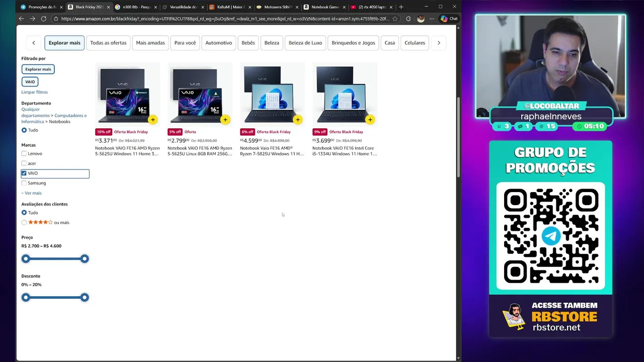Select the Explorar mais category chip
This screenshot has width=644, height=362.
pyautogui.click(x=64, y=43)
